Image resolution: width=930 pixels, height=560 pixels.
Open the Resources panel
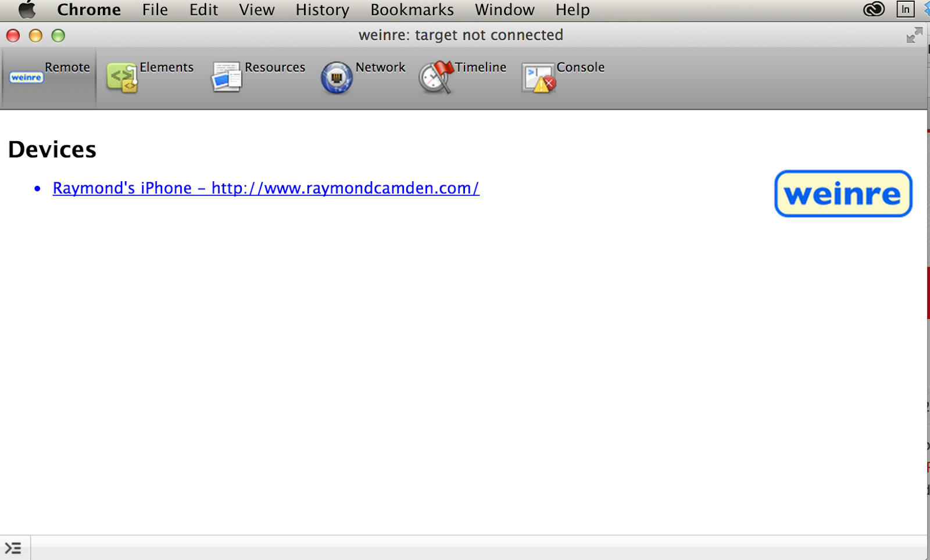[x=258, y=77]
